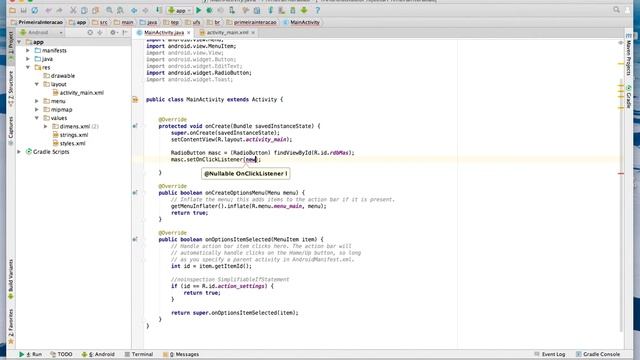Image resolution: width=640 pixels, height=360 pixels.
Task: Expand the Gradle Scripts node
Action: coord(19,151)
